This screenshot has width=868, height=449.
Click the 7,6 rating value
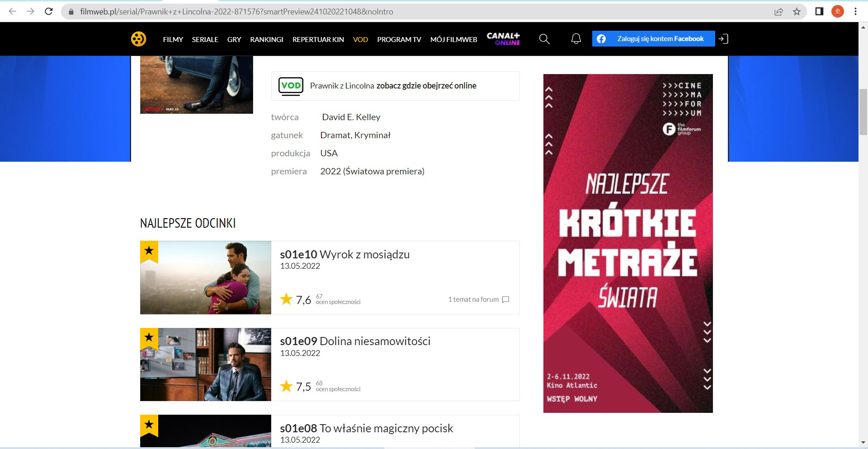304,300
